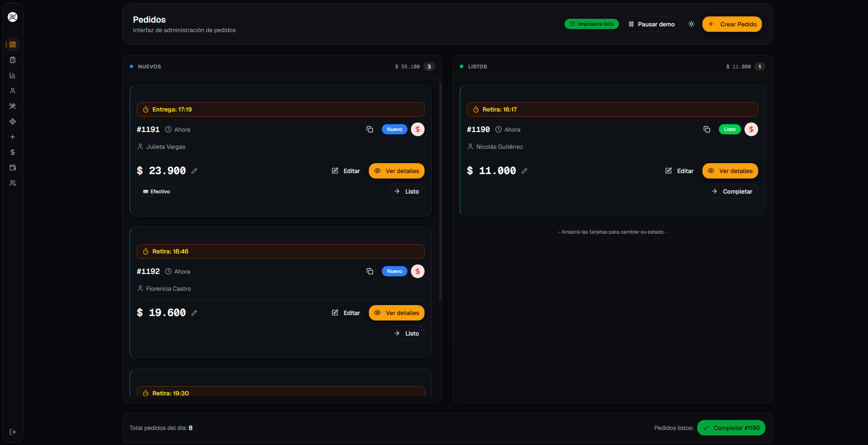Click the Nuevo status badge on #1191
The width and height of the screenshot is (868, 445).
point(394,129)
